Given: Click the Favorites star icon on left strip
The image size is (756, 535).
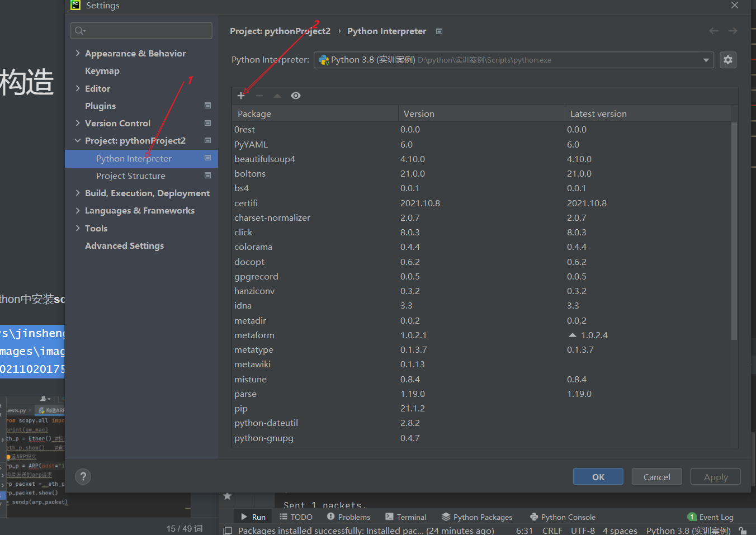Looking at the screenshot, I should 227,496.
